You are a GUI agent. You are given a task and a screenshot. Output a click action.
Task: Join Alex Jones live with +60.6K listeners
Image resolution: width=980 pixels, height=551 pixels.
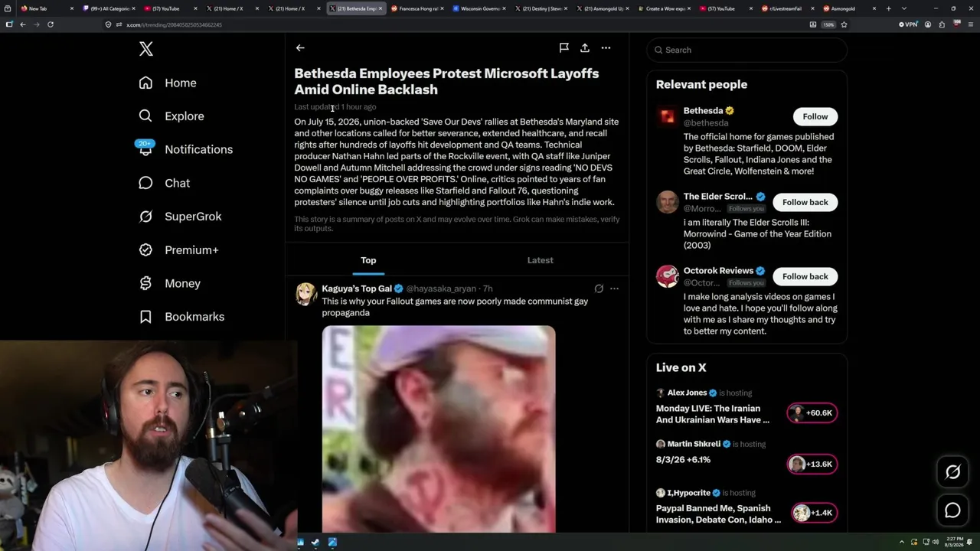[812, 413]
